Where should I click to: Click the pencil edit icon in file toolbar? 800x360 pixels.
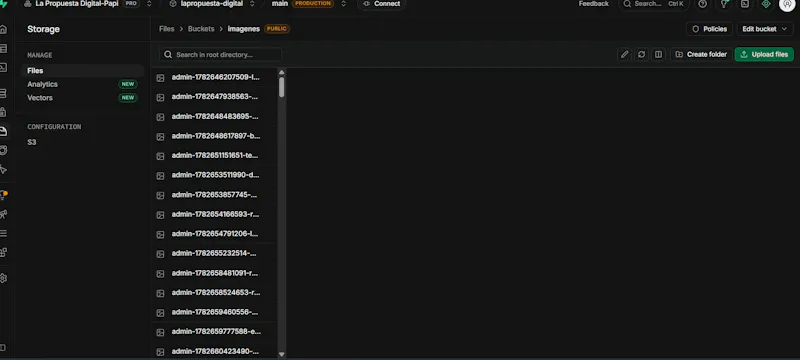pyautogui.click(x=624, y=54)
